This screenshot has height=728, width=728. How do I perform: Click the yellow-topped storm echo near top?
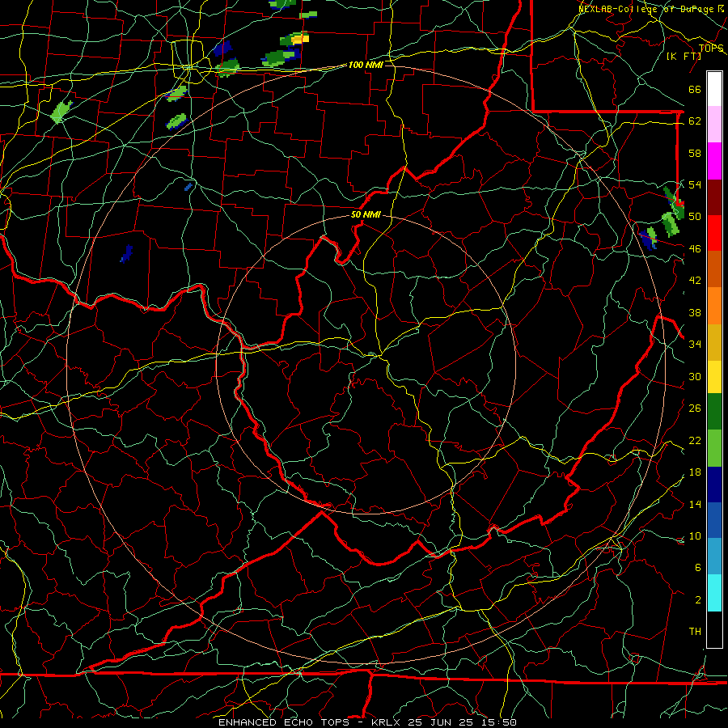coord(294,39)
